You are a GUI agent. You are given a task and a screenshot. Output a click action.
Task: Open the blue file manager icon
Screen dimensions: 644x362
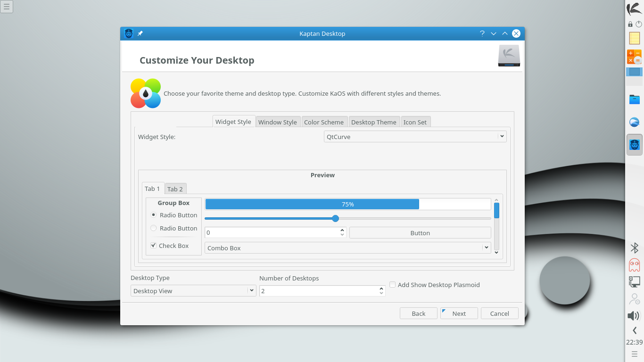click(635, 99)
